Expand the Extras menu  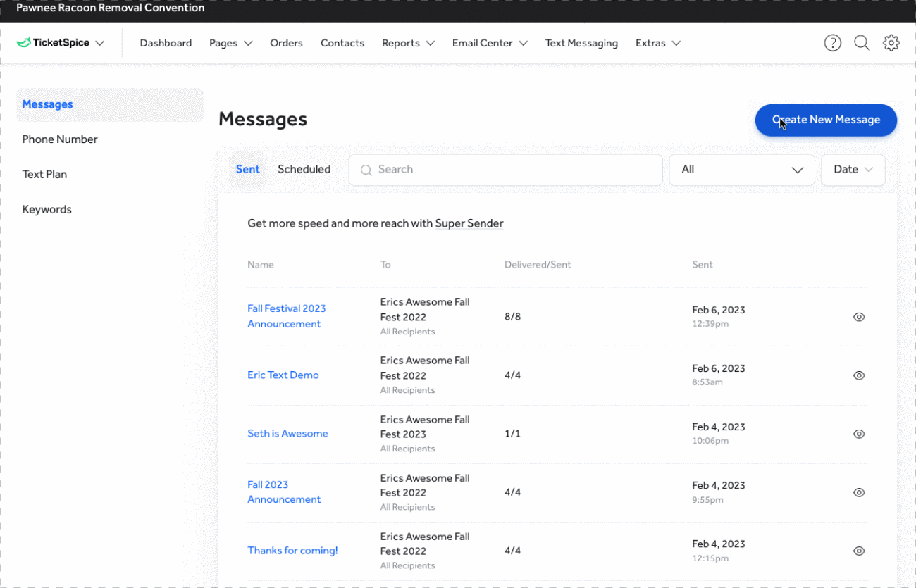click(657, 43)
